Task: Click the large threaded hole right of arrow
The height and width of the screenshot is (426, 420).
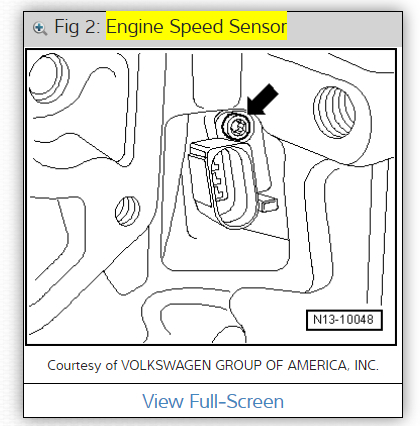Action: click(334, 112)
